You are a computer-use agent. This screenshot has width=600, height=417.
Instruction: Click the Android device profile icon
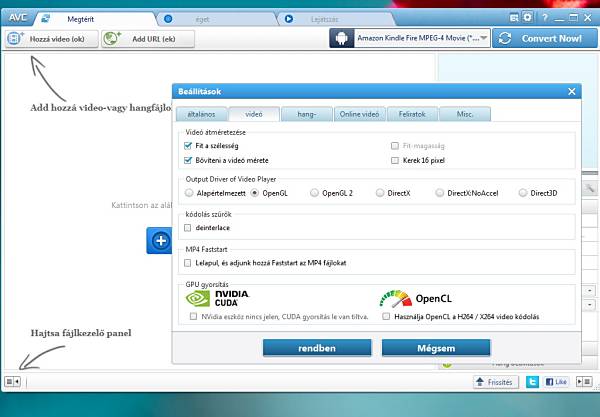pyautogui.click(x=342, y=38)
